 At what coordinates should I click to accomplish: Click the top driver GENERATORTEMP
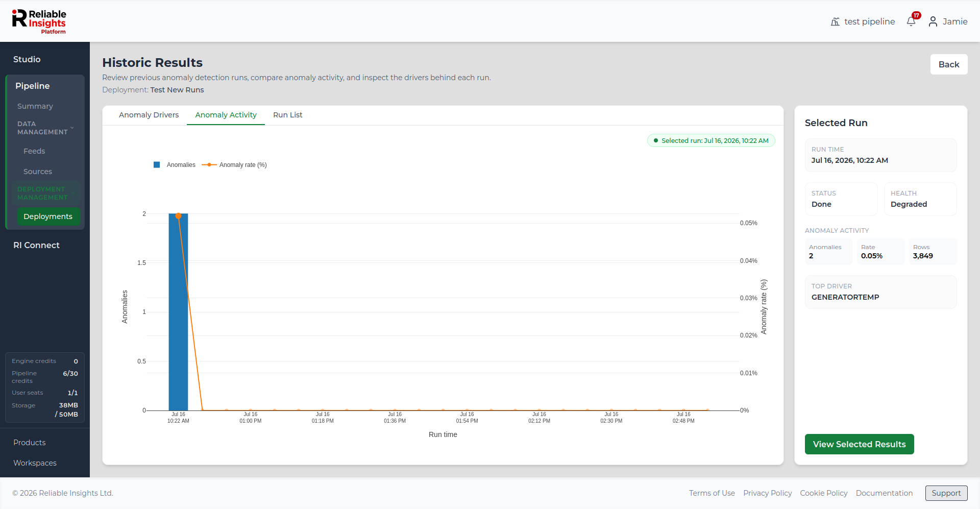845,297
